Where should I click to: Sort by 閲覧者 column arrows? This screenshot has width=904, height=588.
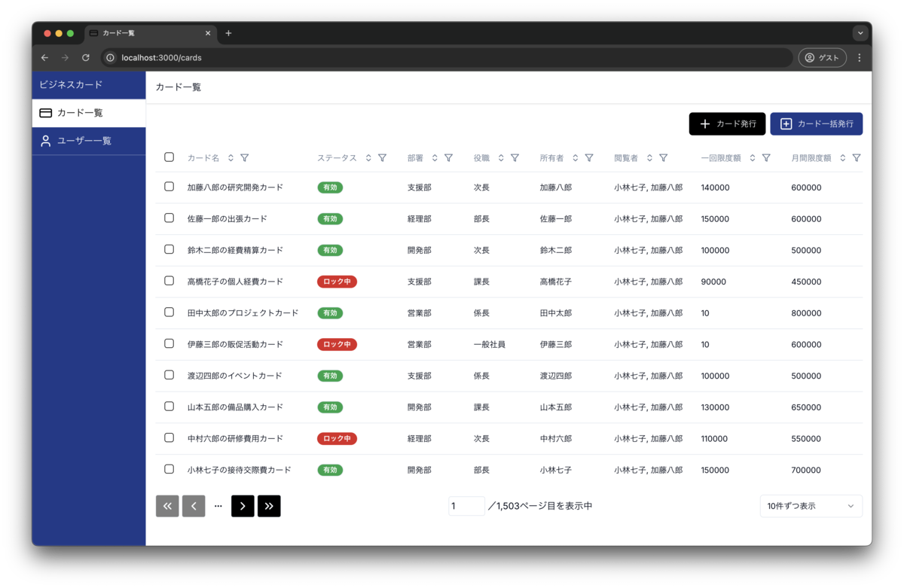click(x=649, y=158)
